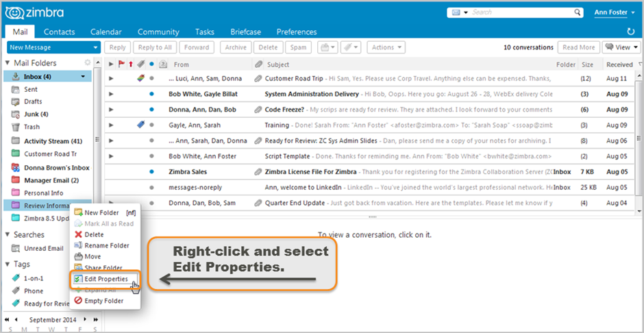This screenshot has width=644, height=333.
Task: Open the Tasks tab
Action: point(205,32)
